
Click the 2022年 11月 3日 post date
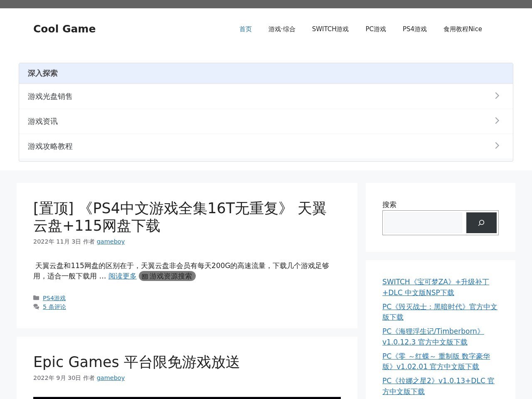coord(57,241)
